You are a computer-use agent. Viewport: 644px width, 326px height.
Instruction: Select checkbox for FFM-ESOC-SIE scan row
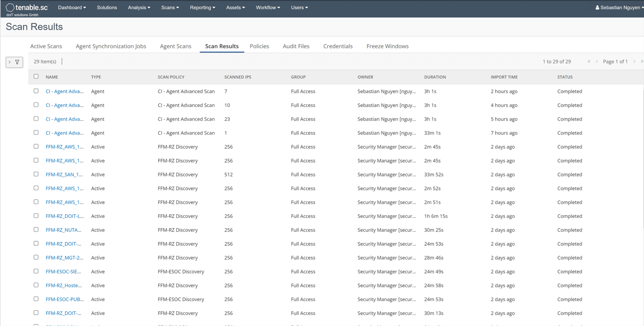36,271
